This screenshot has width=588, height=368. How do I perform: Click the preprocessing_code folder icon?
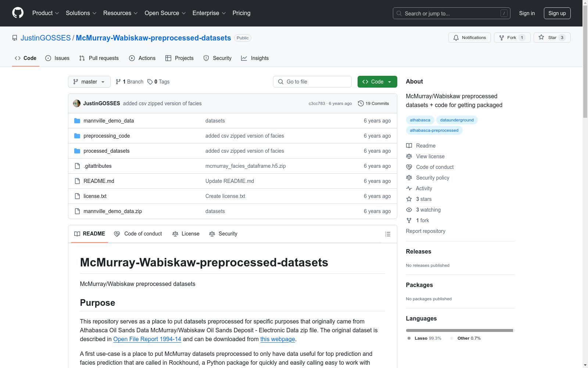(x=77, y=136)
